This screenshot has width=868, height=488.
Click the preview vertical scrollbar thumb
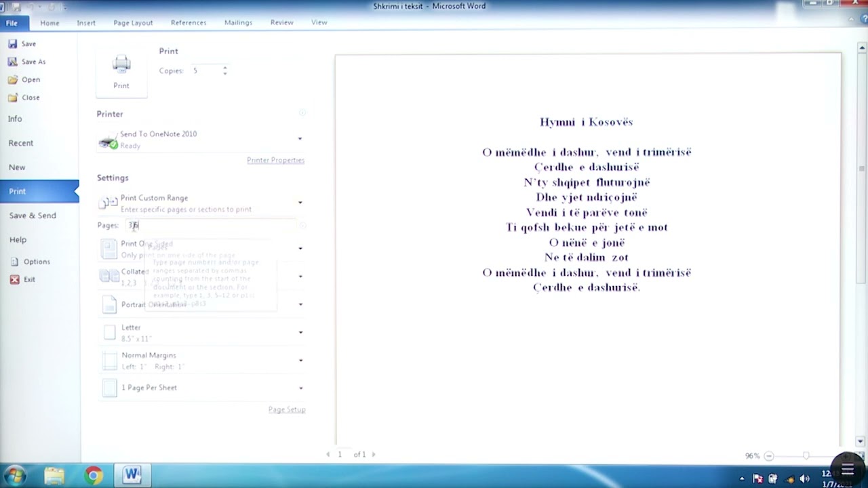click(861, 169)
